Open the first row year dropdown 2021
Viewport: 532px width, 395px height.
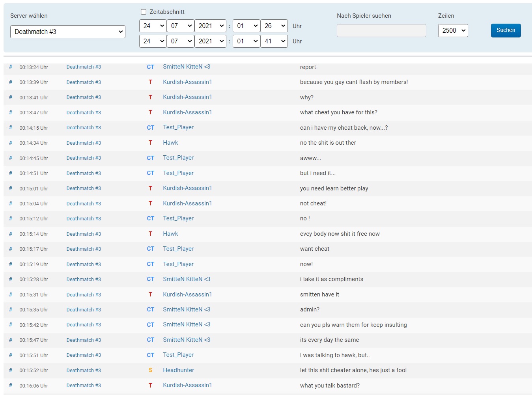[x=210, y=26]
